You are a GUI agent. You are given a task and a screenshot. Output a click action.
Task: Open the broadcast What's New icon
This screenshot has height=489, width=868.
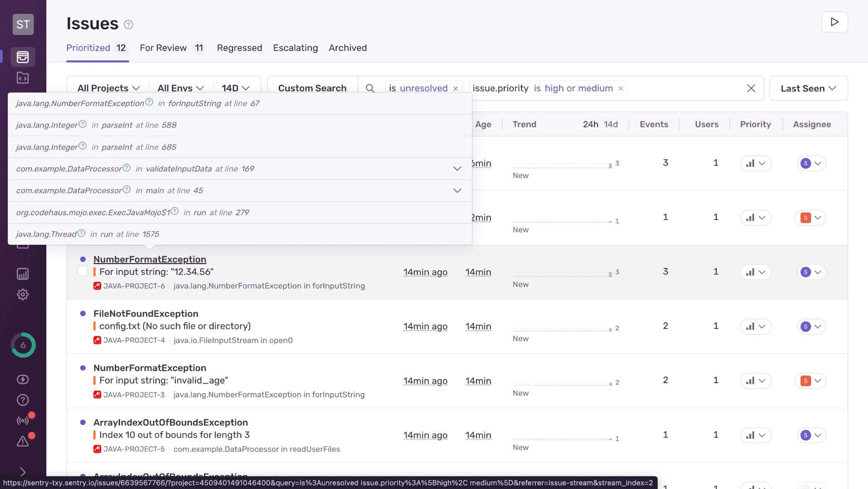coord(23,420)
